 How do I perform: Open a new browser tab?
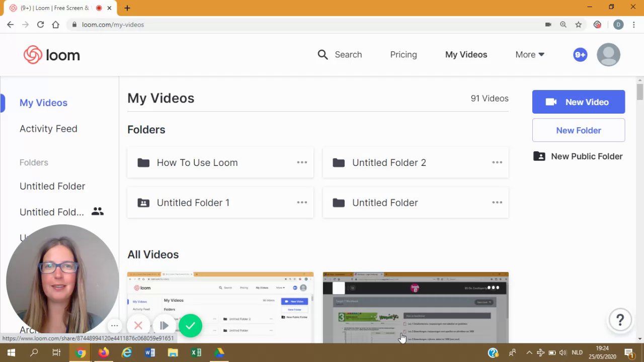coord(127,8)
